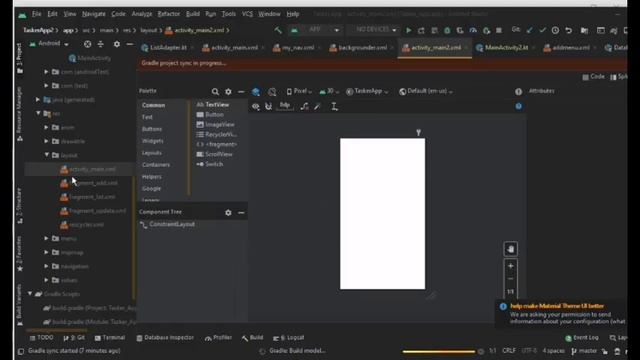Open the NO DEVICES dropdown
Image resolution: width=640 pixels, height=360 pixels.
pos(373,30)
